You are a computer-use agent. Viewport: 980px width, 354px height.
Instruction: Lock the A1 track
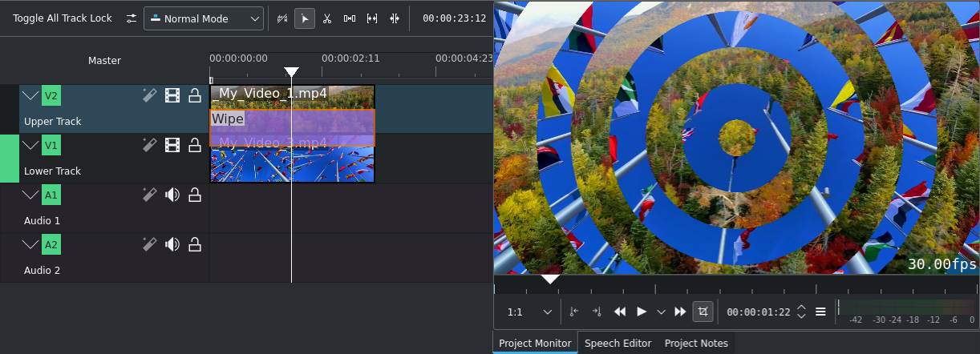194,195
